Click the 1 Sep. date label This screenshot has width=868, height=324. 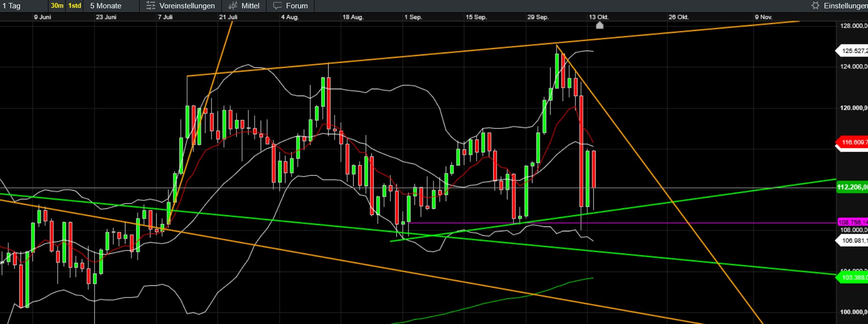coord(413,17)
